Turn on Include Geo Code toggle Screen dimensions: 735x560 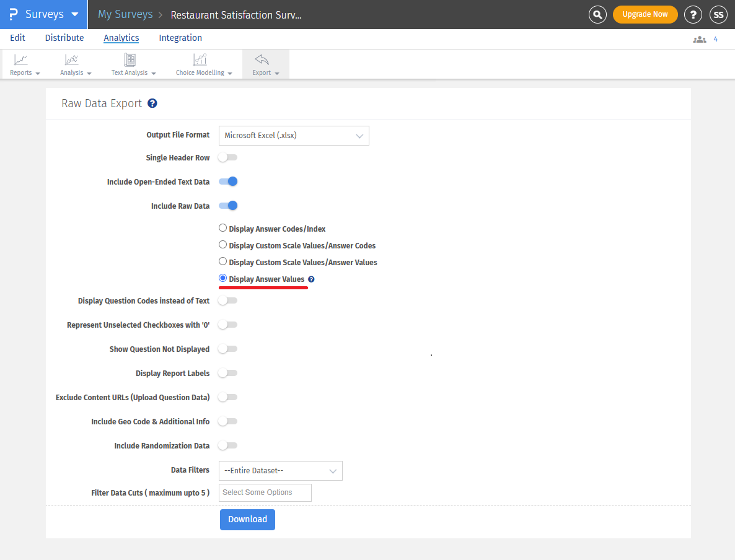pos(227,421)
